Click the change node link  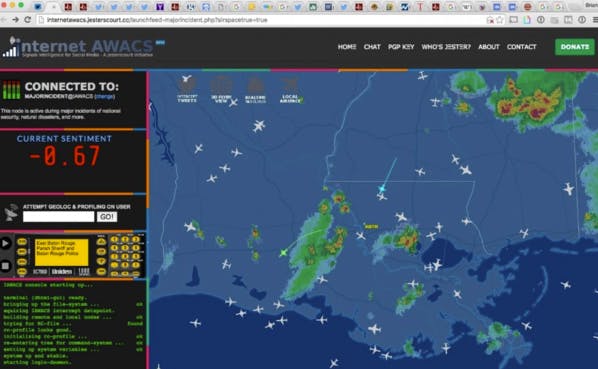(x=104, y=96)
